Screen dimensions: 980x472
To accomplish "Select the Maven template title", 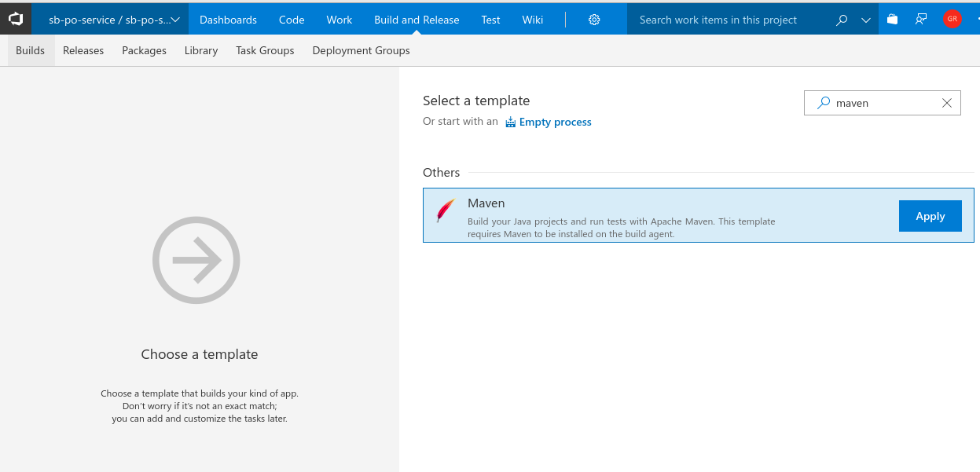I will click(x=486, y=203).
